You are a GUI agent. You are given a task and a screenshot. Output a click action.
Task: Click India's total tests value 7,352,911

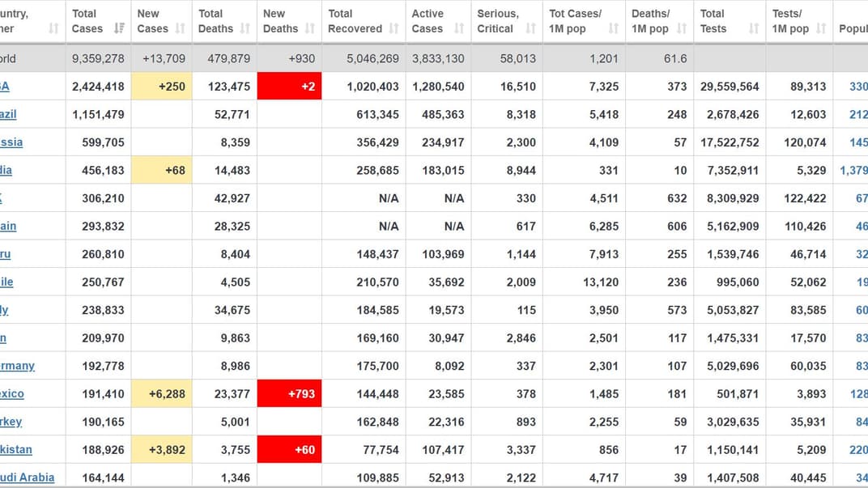pyautogui.click(x=733, y=171)
